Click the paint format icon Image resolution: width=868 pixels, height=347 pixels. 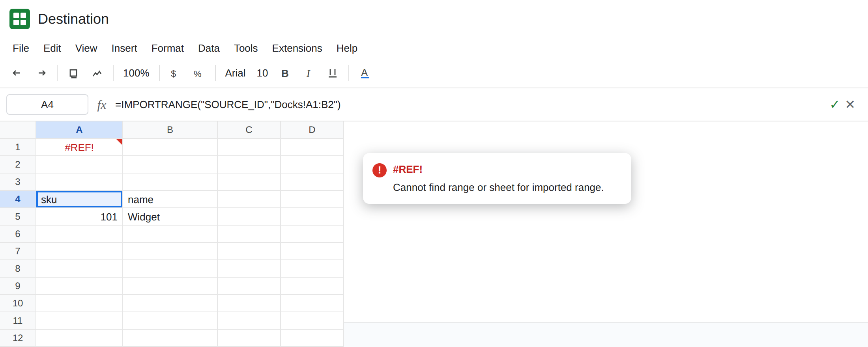tap(97, 73)
